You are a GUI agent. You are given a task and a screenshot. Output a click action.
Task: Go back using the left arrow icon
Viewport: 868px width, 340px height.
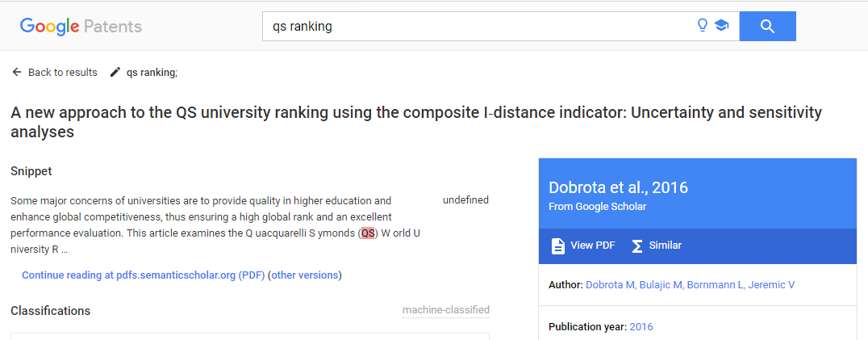[x=17, y=72]
